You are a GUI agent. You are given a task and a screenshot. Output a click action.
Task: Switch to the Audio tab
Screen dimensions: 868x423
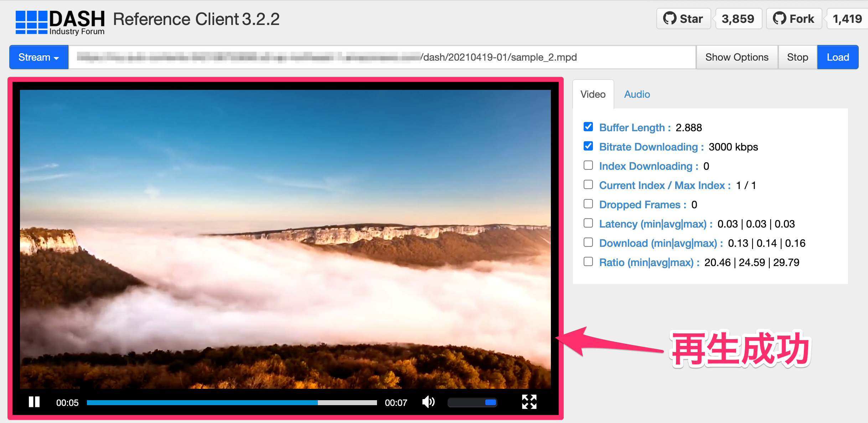[x=636, y=94]
